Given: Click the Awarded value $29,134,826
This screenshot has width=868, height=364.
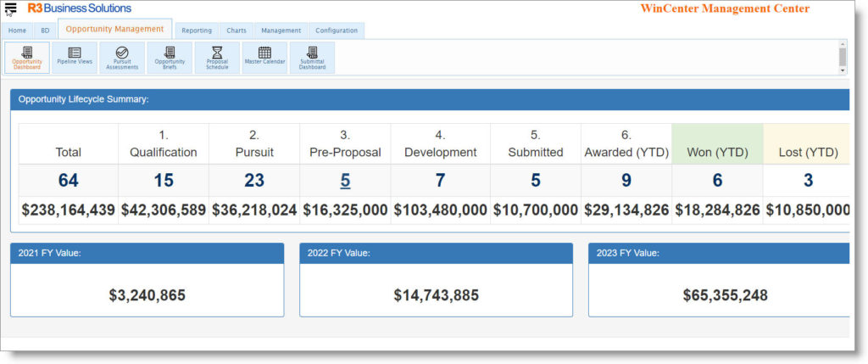Looking at the screenshot, I should 626,210.
